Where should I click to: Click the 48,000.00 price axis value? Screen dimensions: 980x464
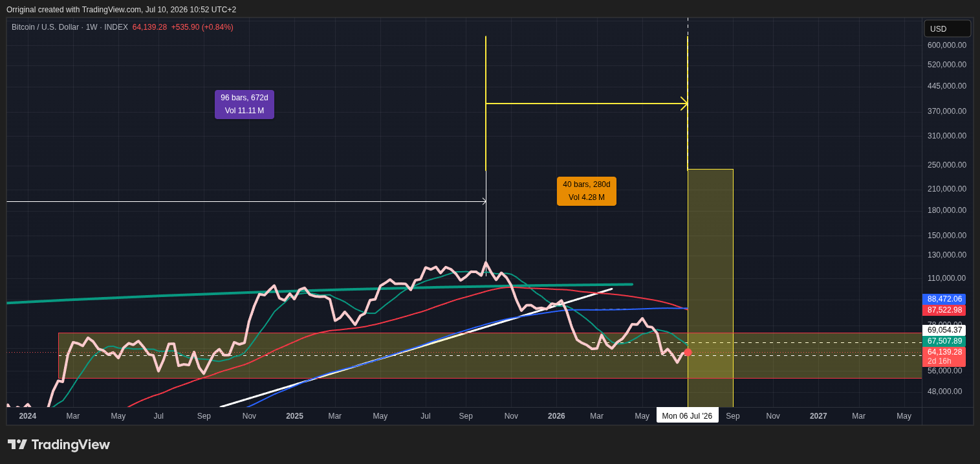click(944, 392)
